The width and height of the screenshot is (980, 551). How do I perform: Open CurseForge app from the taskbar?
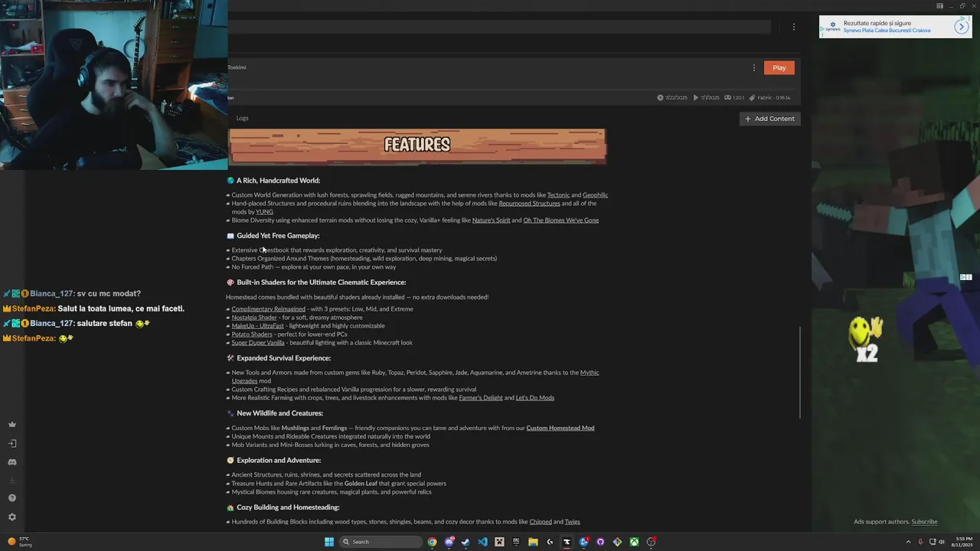pos(567,542)
